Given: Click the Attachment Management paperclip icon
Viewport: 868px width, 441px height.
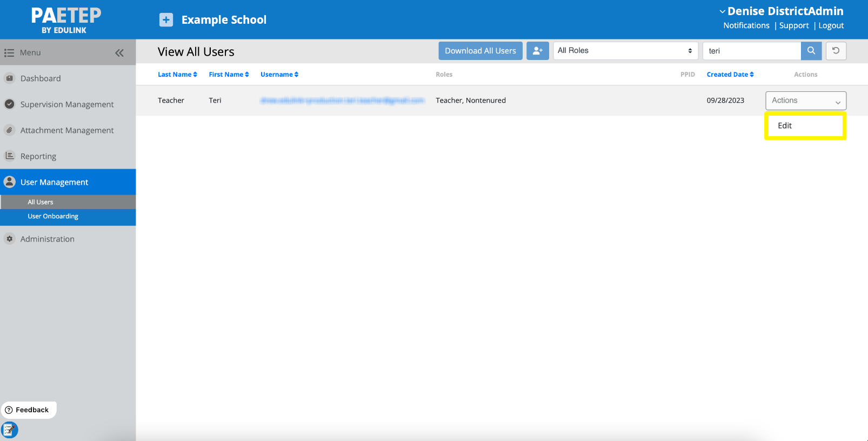Looking at the screenshot, I should pyautogui.click(x=10, y=130).
